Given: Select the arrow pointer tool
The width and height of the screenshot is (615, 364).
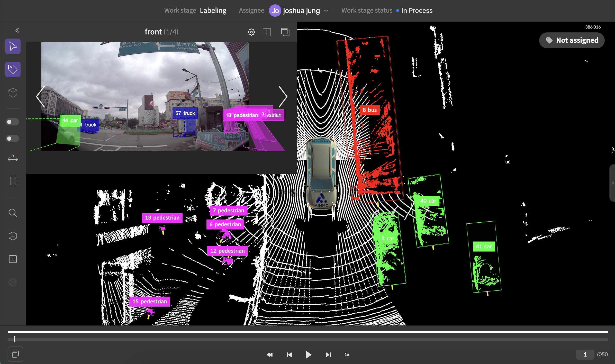Looking at the screenshot, I should [13, 47].
